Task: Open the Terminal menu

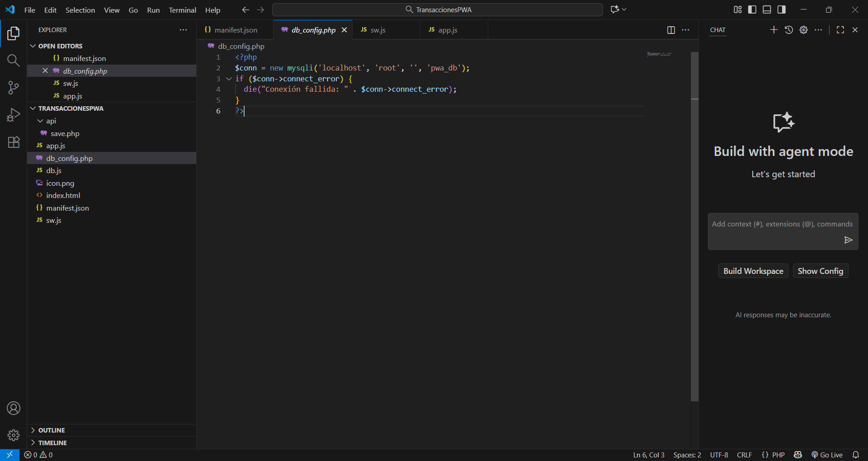Action: 182,10
